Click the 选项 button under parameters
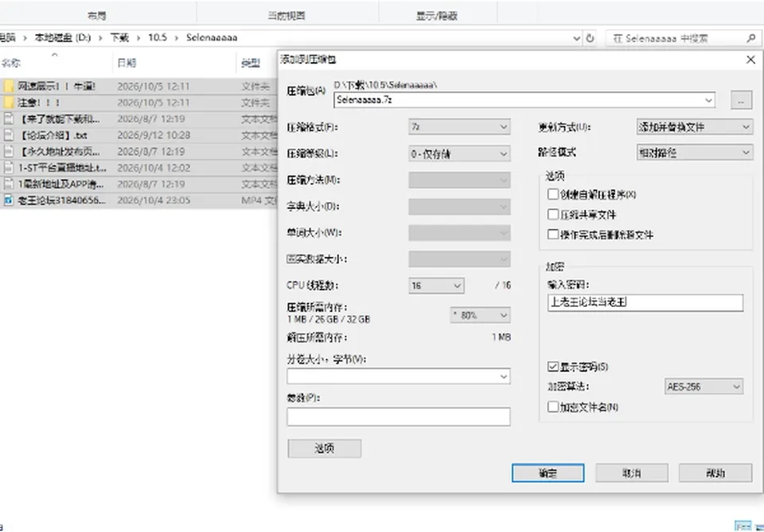The image size is (764, 532). pyautogui.click(x=325, y=449)
